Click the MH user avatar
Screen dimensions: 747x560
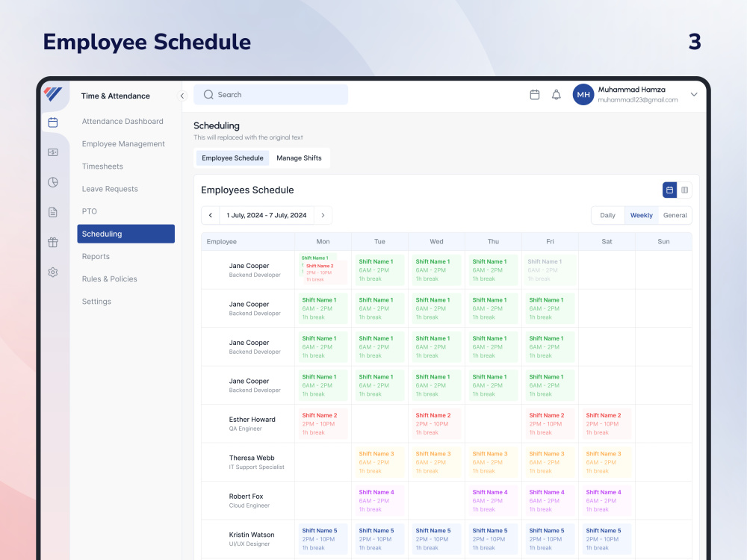point(583,94)
